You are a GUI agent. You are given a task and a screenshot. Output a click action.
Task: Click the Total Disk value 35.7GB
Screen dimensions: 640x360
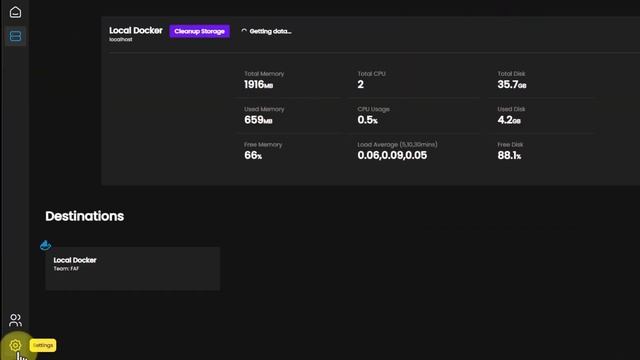(x=512, y=84)
